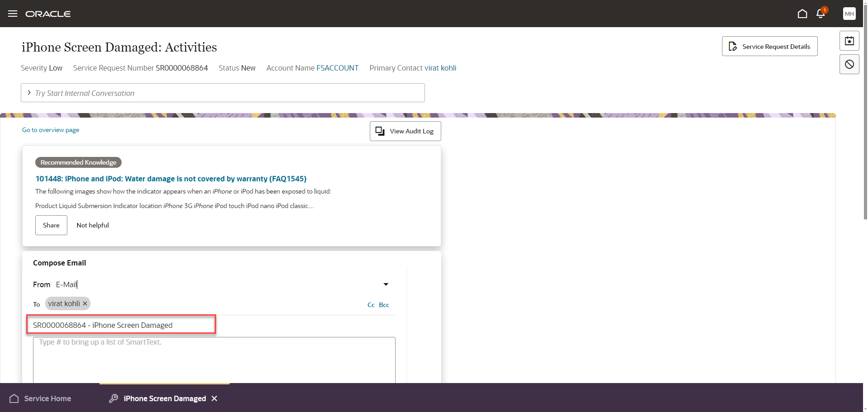Click the prohibited circle icon

point(849,64)
